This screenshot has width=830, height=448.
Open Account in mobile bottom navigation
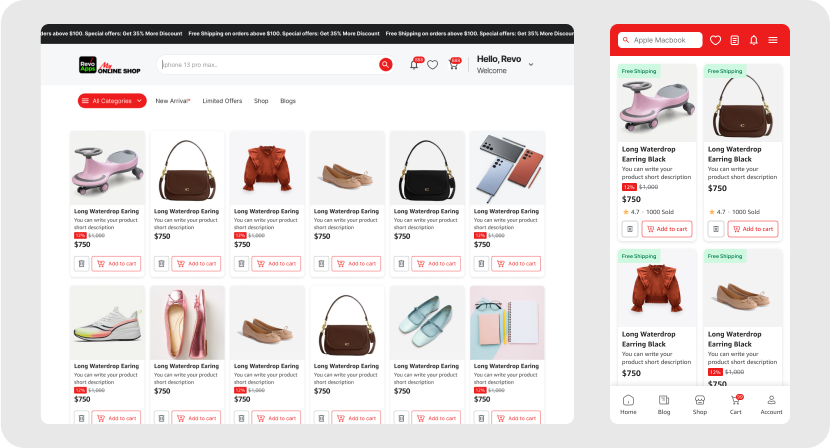pyautogui.click(x=771, y=404)
